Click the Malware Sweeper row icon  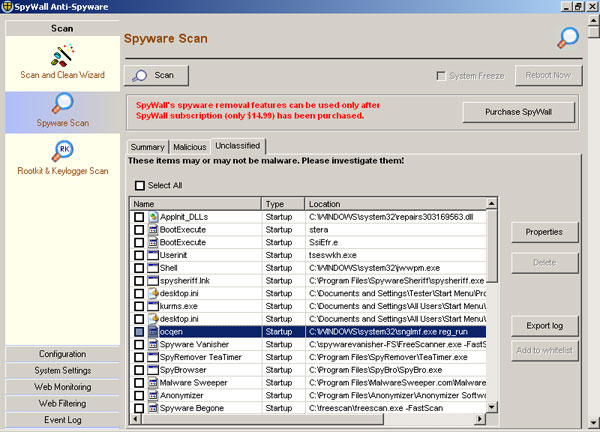pos(153,383)
